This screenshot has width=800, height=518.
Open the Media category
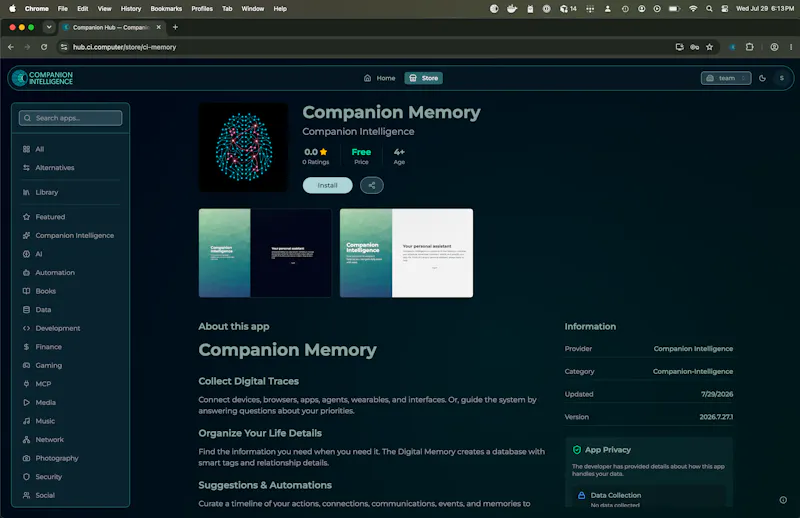coord(70,403)
